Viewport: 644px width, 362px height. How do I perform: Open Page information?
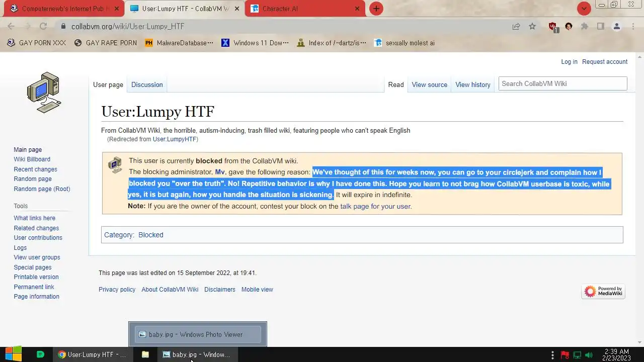tap(36, 297)
